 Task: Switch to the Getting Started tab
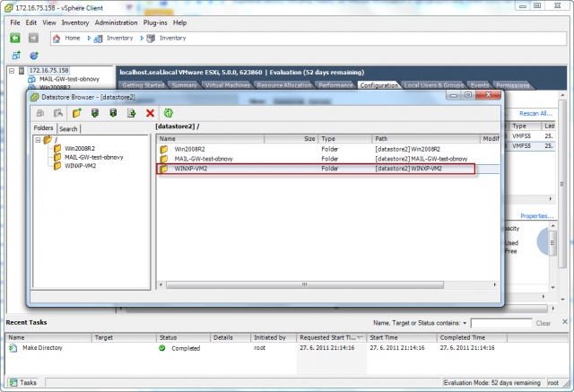click(143, 85)
